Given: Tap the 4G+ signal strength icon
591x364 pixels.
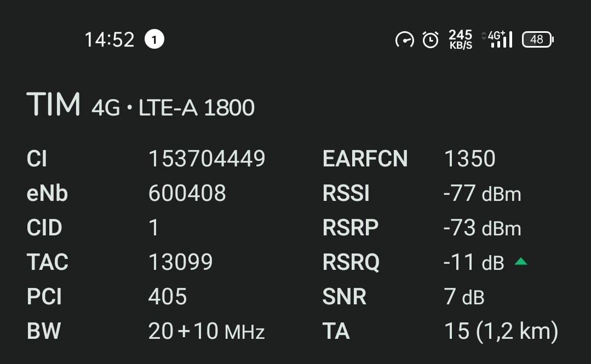Looking at the screenshot, I should pyautogui.click(x=497, y=39).
